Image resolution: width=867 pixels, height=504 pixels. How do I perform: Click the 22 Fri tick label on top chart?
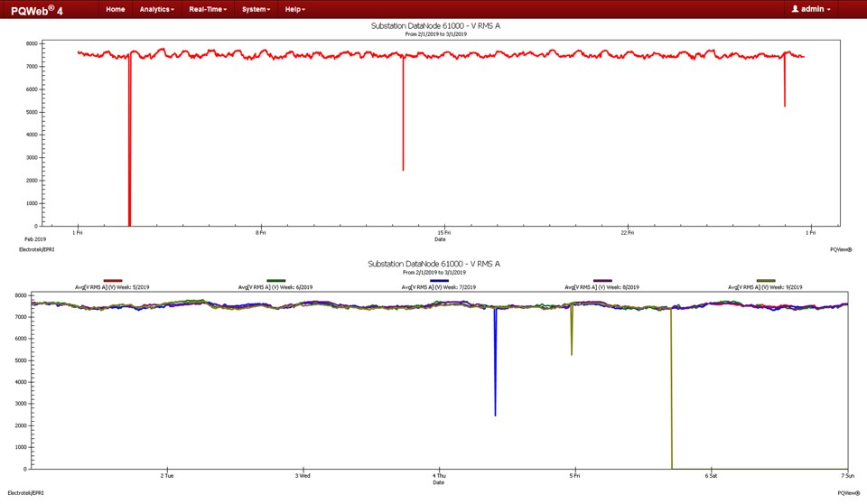pyautogui.click(x=627, y=233)
